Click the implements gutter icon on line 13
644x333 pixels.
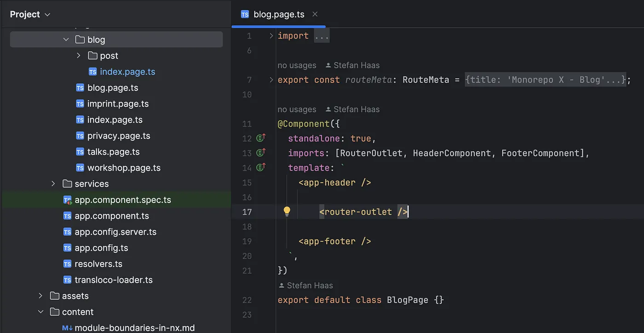pos(261,153)
